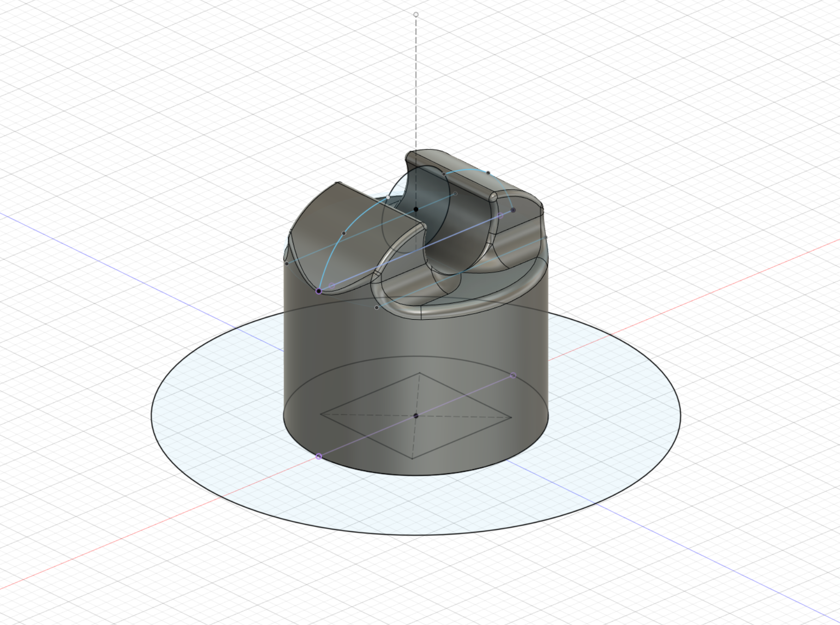Select endpoint atop the dashed vertical construction line
Viewport: 840px width, 625px height.
coord(416,15)
